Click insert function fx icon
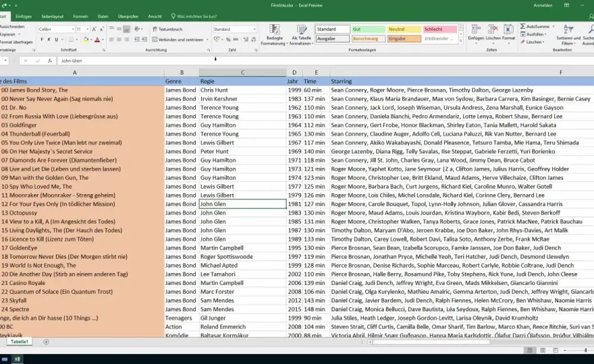 click(50, 61)
